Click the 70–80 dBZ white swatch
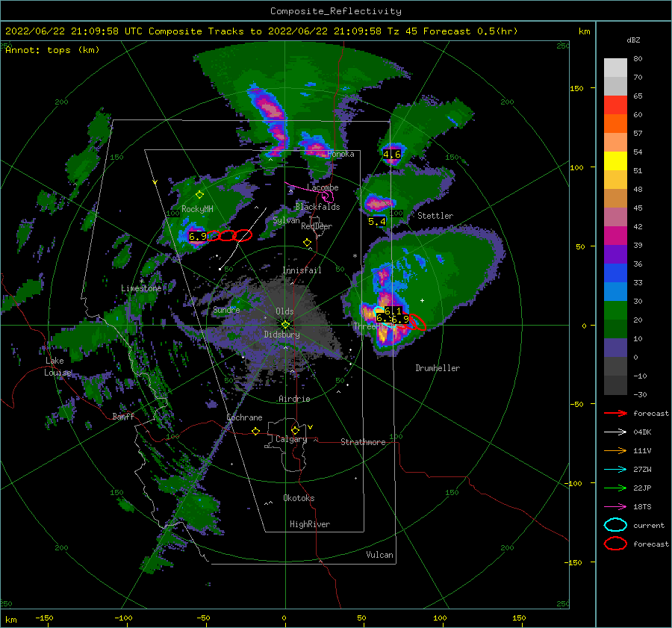 [615, 68]
